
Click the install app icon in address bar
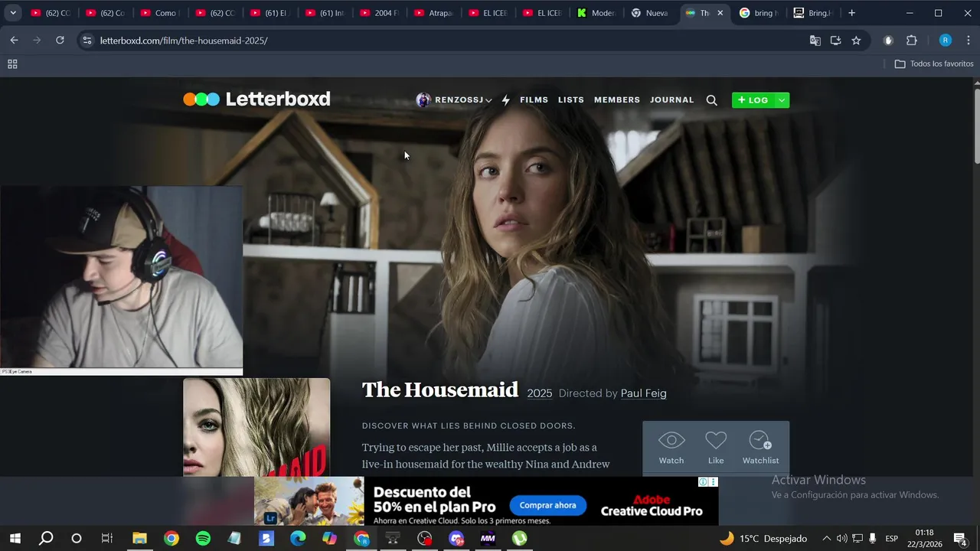click(835, 41)
